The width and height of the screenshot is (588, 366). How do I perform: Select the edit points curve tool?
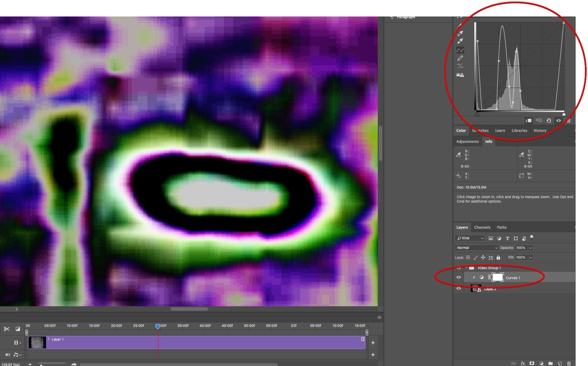click(x=460, y=50)
